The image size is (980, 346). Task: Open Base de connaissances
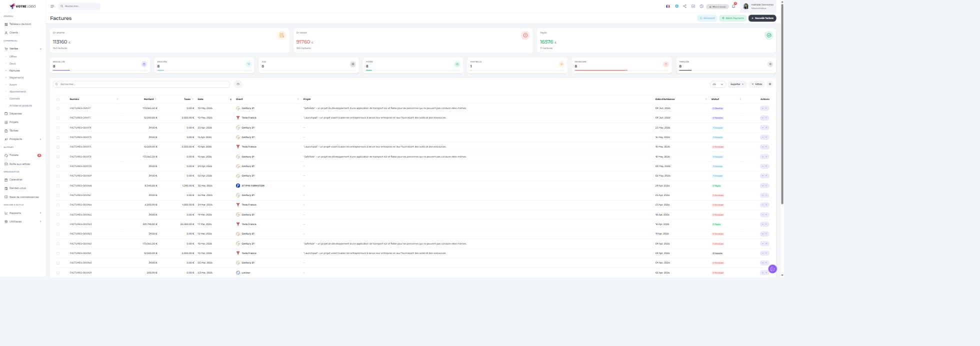(24, 197)
